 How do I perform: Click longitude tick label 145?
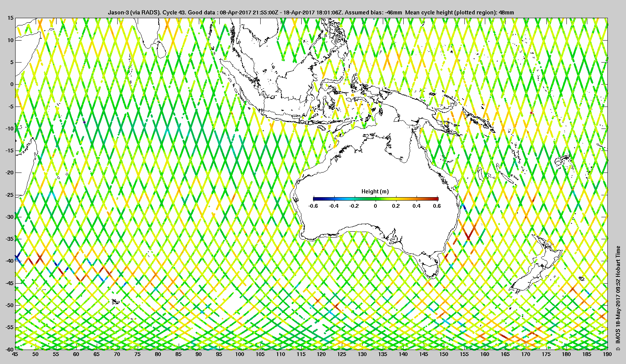click(423, 354)
